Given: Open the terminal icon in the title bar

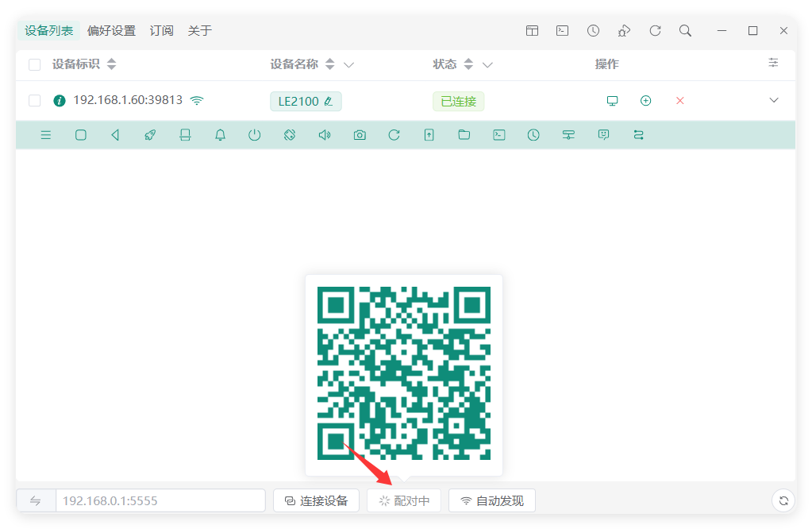Looking at the screenshot, I should coord(563,30).
